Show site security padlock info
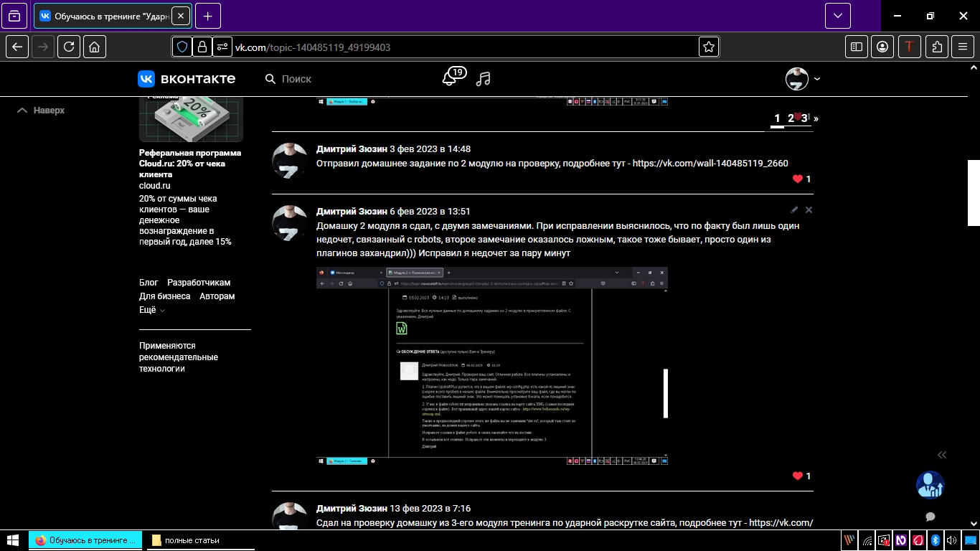The width and height of the screenshot is (980, 551). (202, 47)
